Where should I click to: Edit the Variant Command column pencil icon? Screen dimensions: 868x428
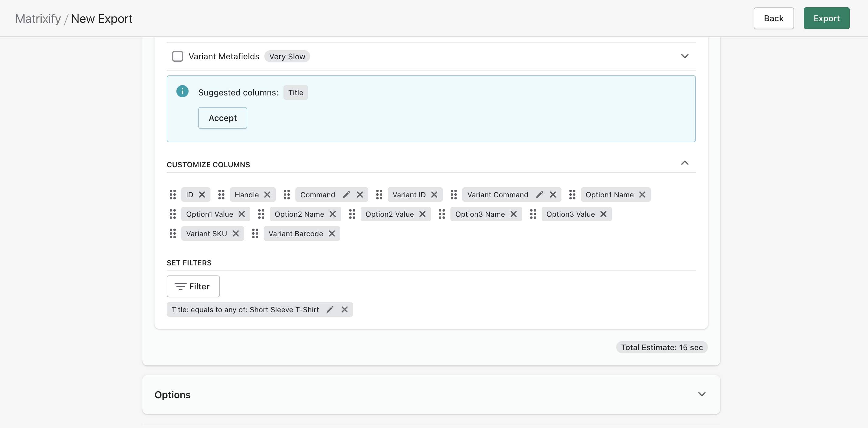coord(539,195)
